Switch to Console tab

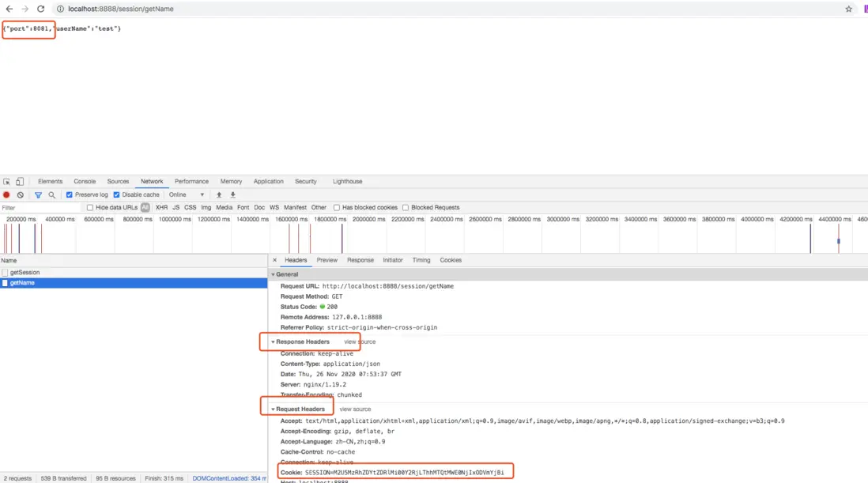tap(85, 182)
